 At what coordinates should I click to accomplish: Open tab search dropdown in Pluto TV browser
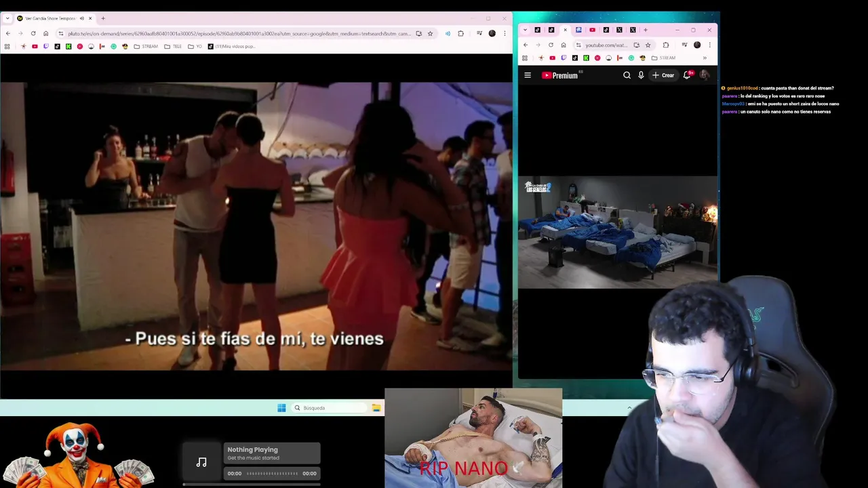[7, 18]
